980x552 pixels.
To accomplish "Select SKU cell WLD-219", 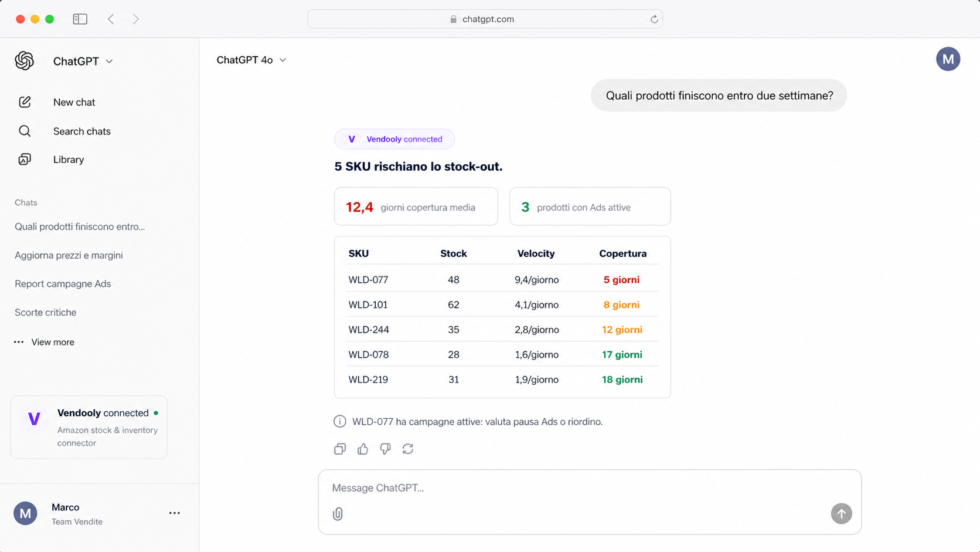I will click(x=368, y=380).
